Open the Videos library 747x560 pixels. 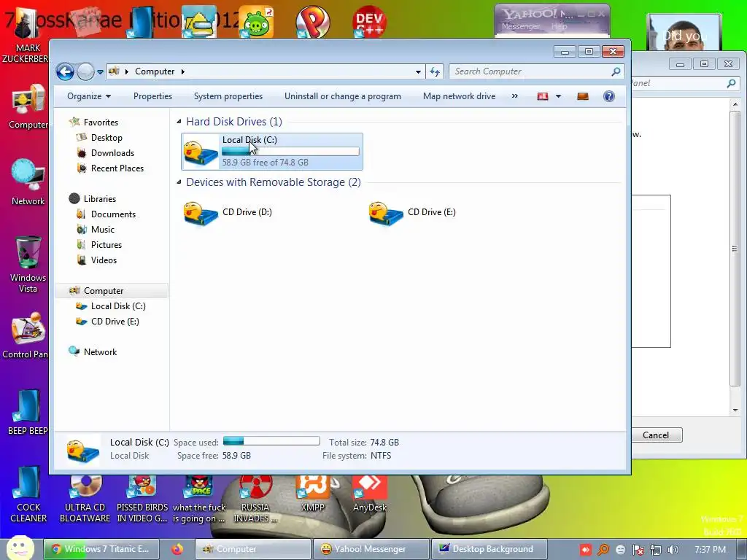[x=104, y=260]
